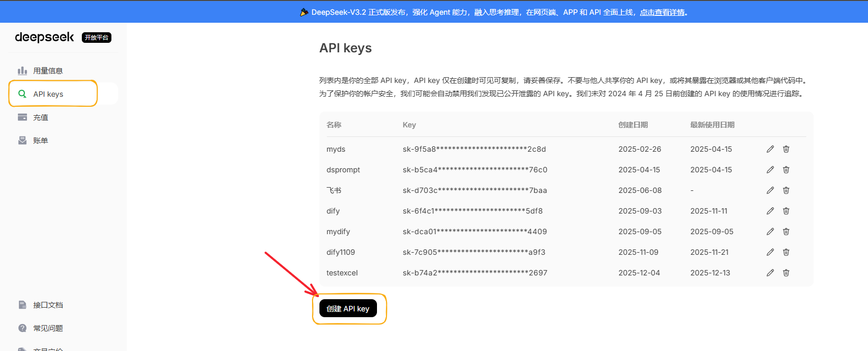Delete the myds API key via trash icon

786,149
